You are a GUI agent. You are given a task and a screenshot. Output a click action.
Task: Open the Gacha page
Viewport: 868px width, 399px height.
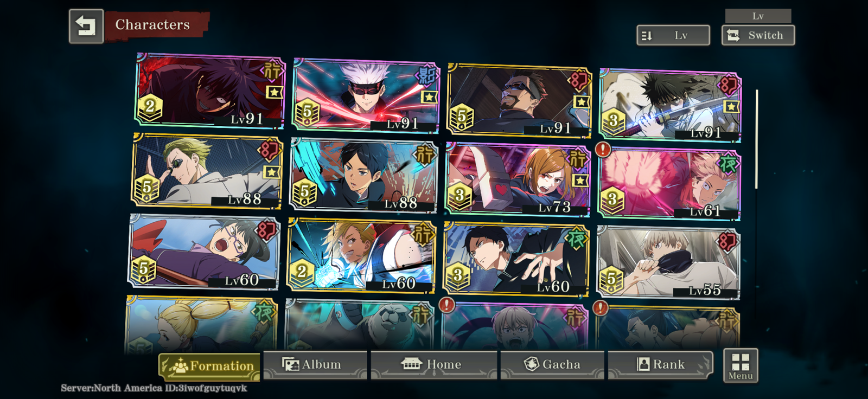tap(552, 364)
